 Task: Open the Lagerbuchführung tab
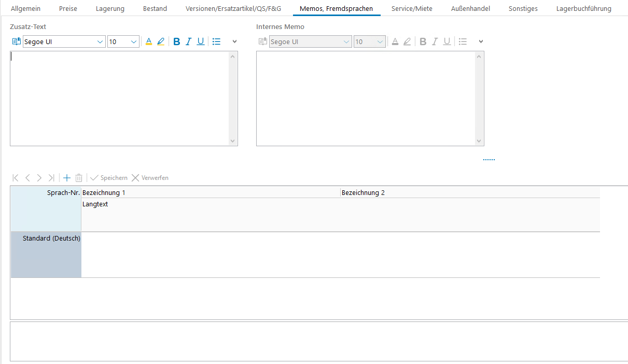click(x=583, y=9)
